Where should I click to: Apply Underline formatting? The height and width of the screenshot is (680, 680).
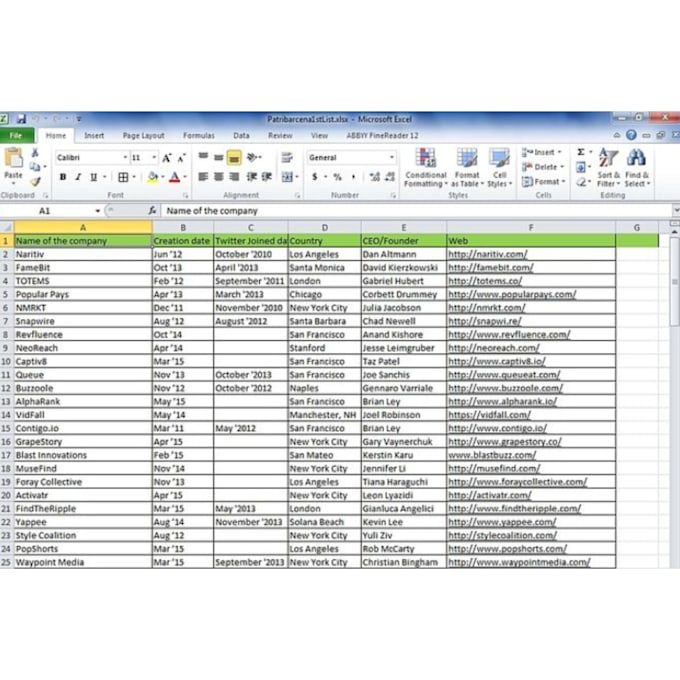pyautogui.click(x=93, y=177)
